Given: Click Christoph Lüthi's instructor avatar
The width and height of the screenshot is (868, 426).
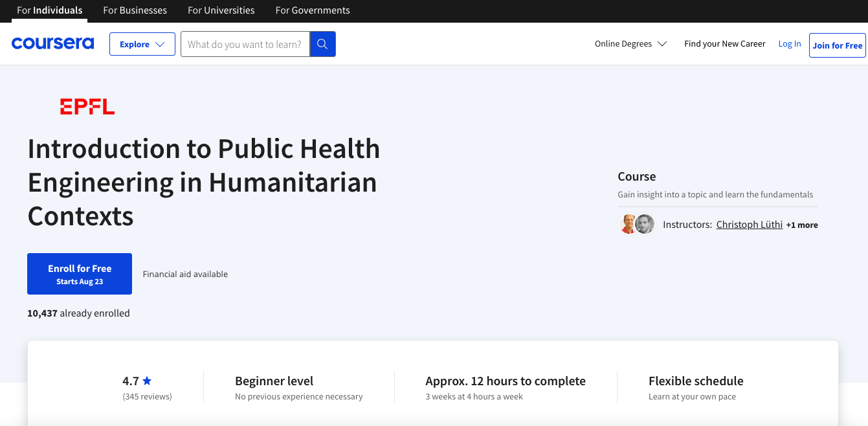Looking at the screenshot, I should pos(628,224).
